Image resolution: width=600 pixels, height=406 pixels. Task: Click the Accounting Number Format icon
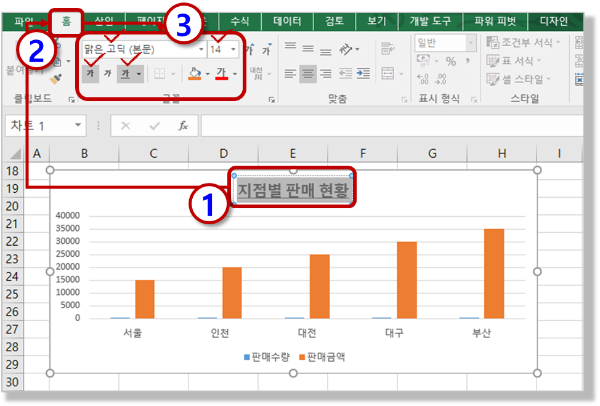coord(423,60)
